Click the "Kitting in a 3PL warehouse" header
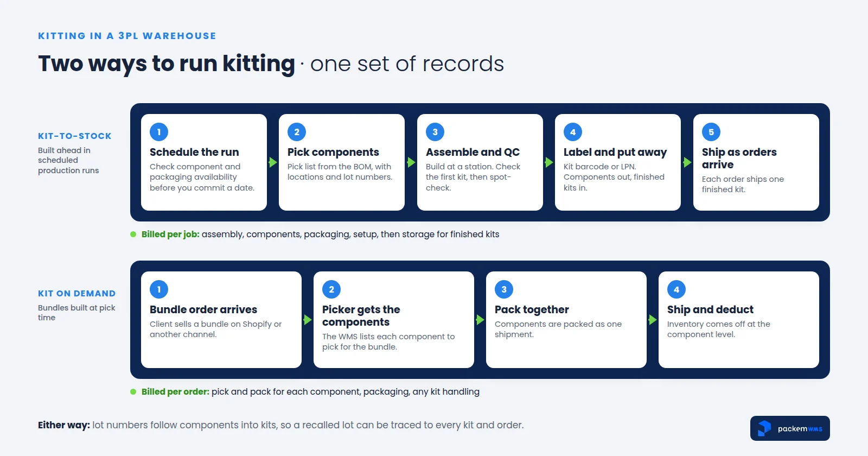This screenshot has width=868, height=456. [x=127, y=36]
